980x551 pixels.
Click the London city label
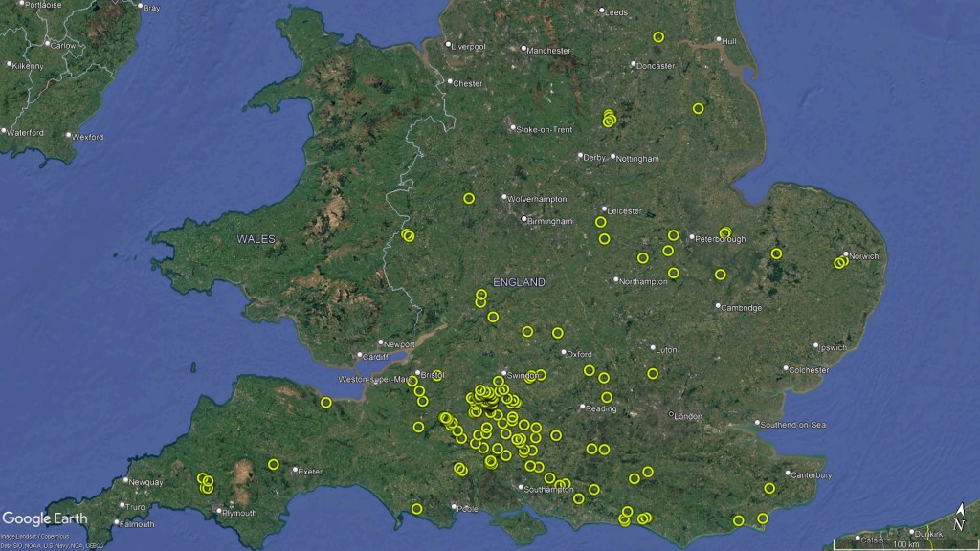687,416
